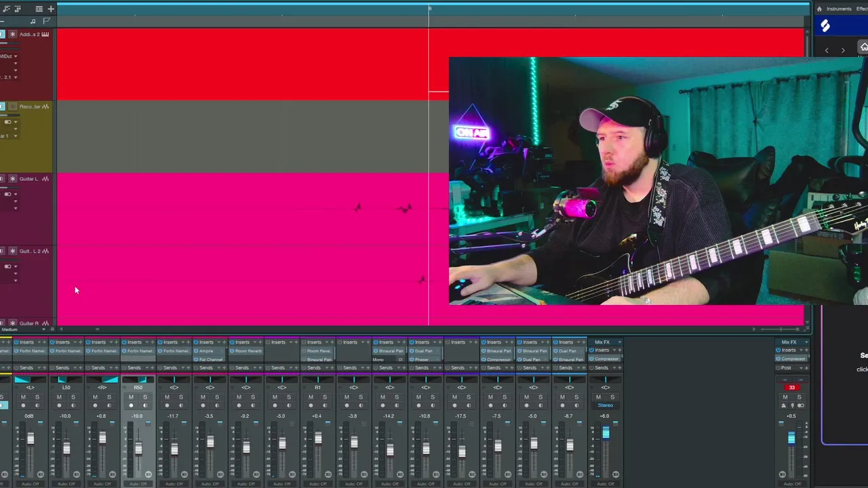Click the Splice logo in the browser panel
Viewport: 868px width, 488px height.
825,26
